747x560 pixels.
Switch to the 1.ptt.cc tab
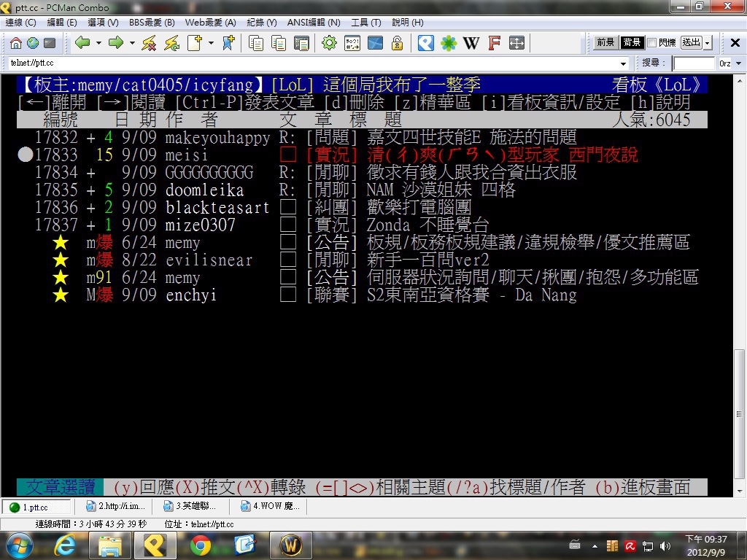36,507
